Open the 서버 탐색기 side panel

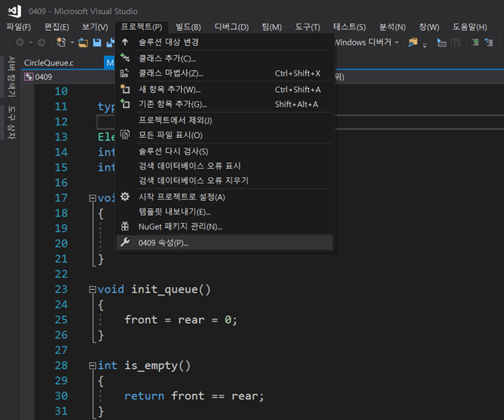(x=11, y=76)
